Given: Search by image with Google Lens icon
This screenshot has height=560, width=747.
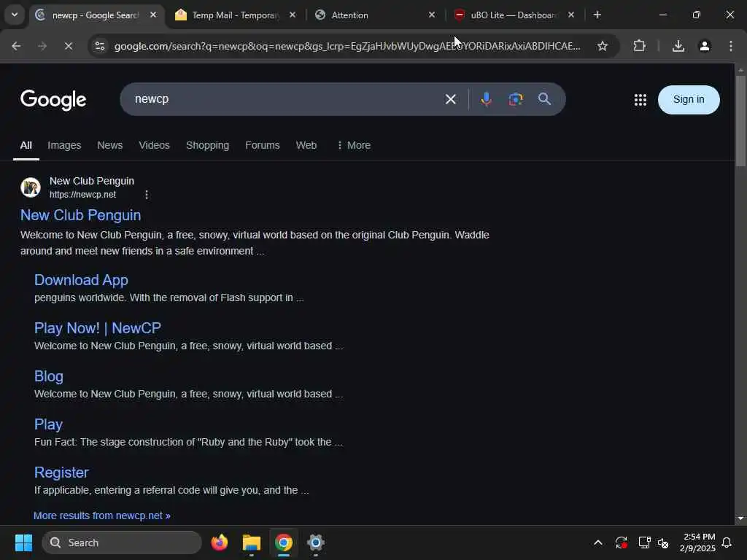Looking at the screenshot, I should coord(516,99).
